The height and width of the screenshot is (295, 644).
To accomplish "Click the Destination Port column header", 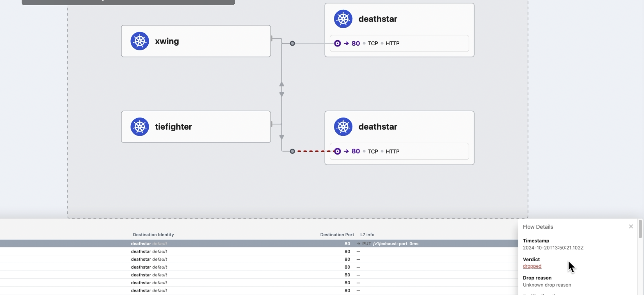I will click(x=337, y=235).
